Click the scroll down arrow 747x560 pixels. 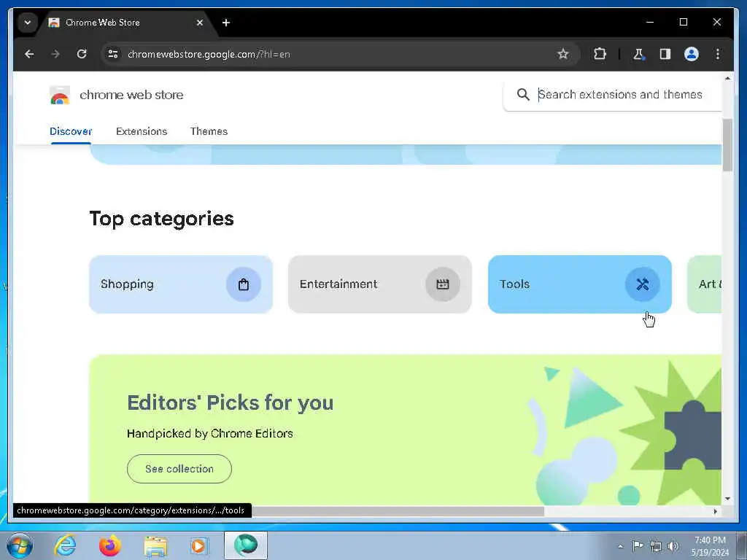(727, 499)
